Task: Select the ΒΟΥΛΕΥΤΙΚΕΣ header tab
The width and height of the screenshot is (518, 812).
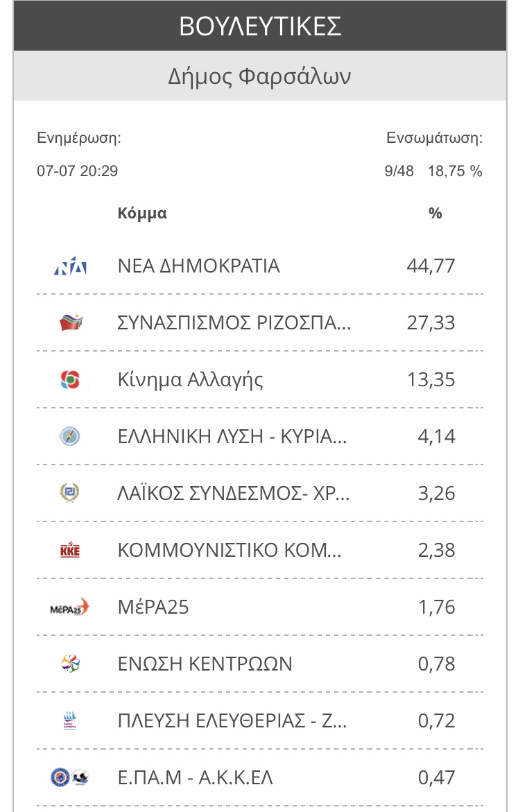Action: coord(260,26)
